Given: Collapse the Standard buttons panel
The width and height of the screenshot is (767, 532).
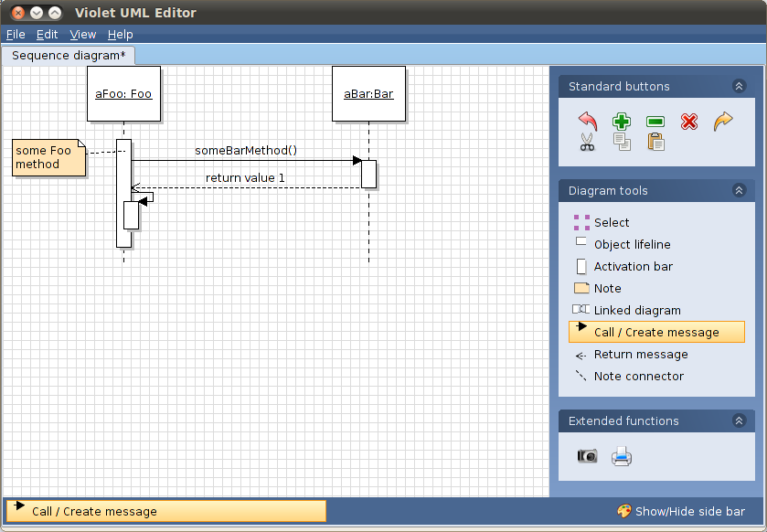Looking at the screenshot, I should [x=739, y=85].
